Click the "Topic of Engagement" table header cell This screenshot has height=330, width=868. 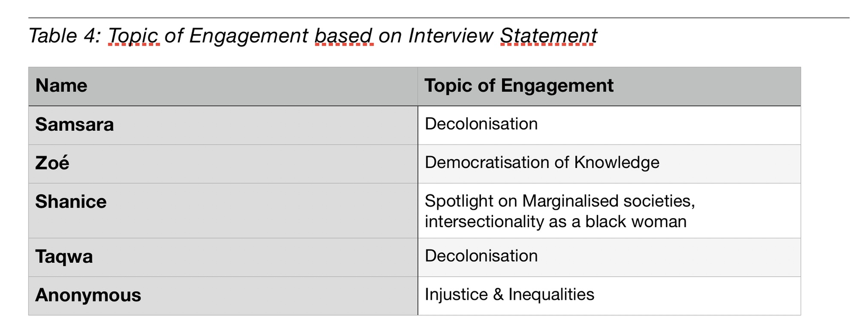pos(519,86)
